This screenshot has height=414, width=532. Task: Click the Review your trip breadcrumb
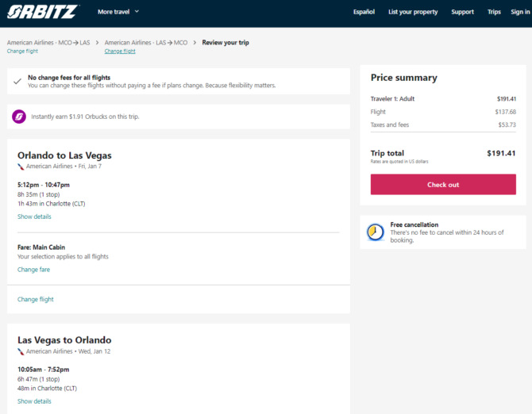tap(226, 43)
